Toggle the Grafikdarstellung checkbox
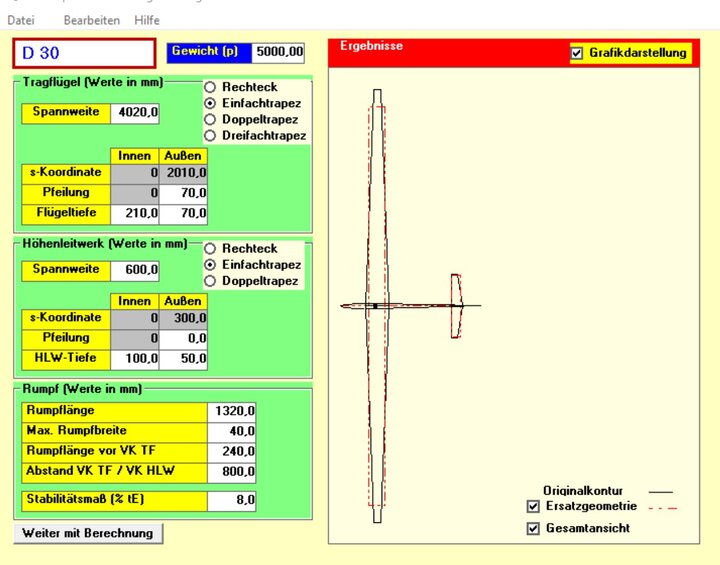 577,53
